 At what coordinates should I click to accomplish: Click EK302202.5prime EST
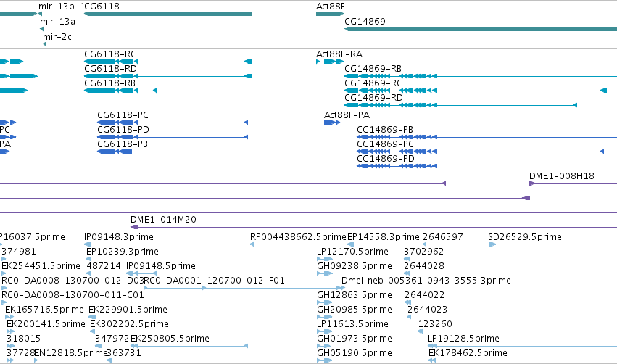pyautogui.click(x=93, y=331)
